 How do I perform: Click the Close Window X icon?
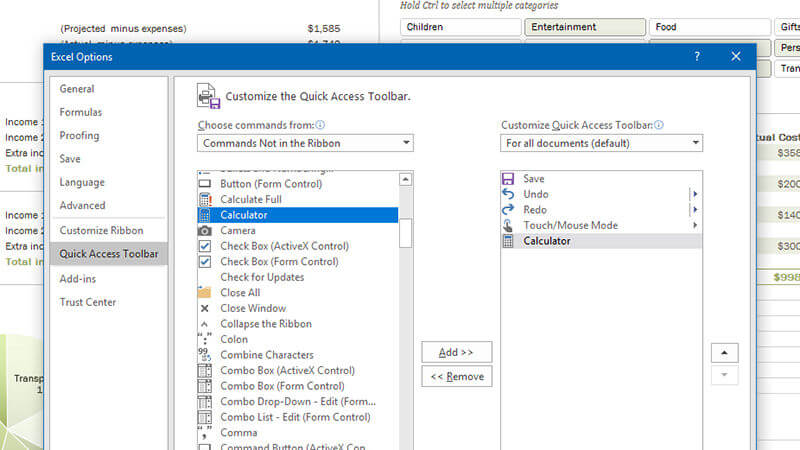click(x=205, y=308)
